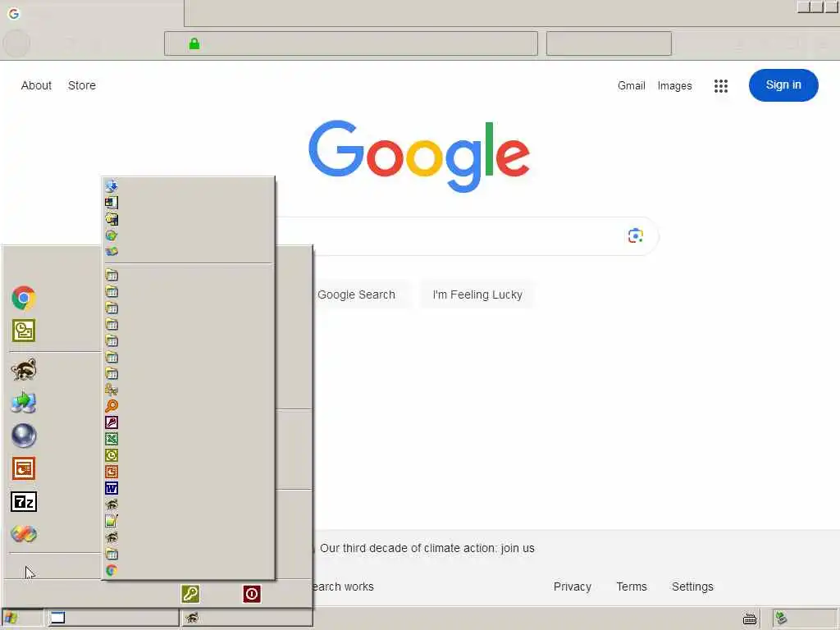This screenshot has height=630, width=840.
Task: Select the browser tab with Google favicon
Action: (92, 13)
